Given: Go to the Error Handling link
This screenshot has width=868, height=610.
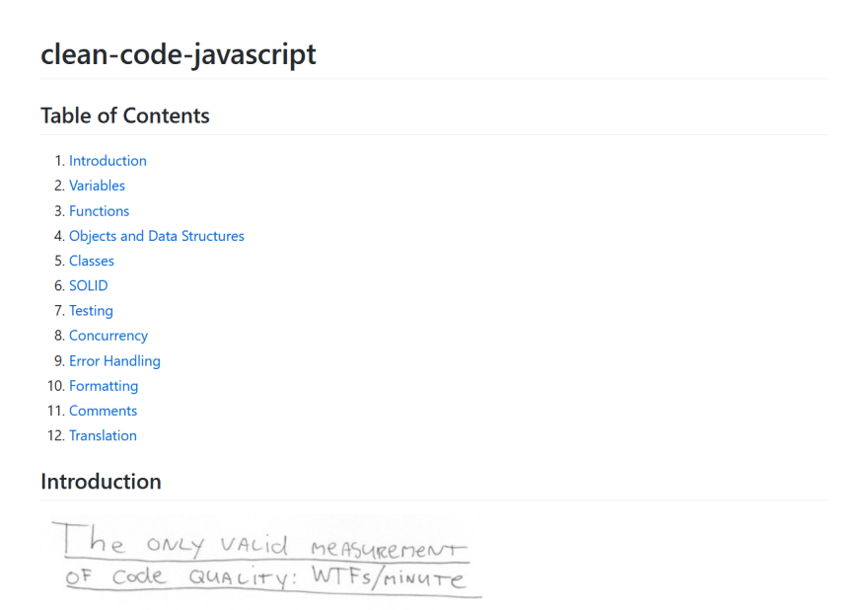Looking at the screenshot, I should tap(114, 361).
